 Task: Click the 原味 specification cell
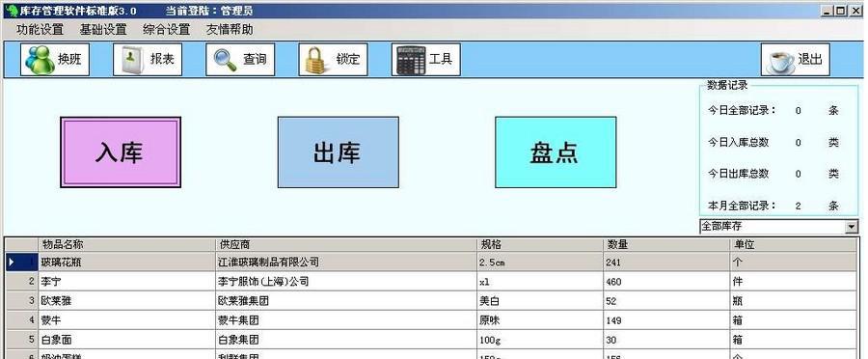tap(540, 320)
